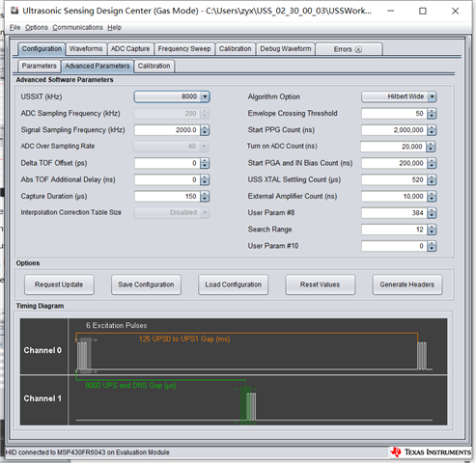Click the Envelope Crossing Threshold field
Screen dimensions: 476x463
(x=394, y=113)
